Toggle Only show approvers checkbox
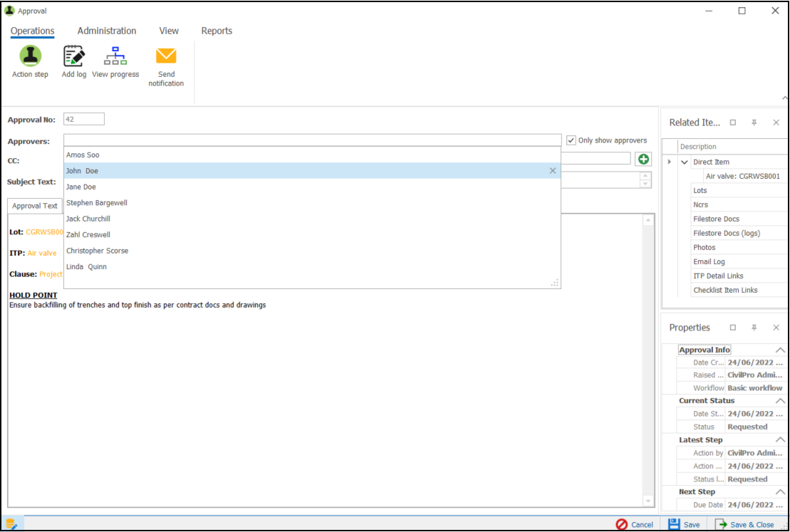Viewport: 790px width, 532px height. [x=571, y=140]
